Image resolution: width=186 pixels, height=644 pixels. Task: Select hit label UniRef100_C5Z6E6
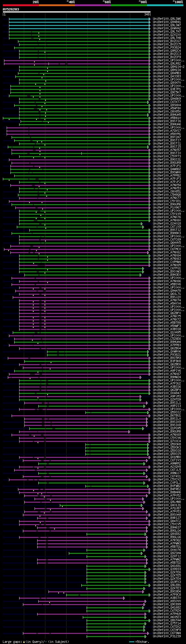pos(167,339)
